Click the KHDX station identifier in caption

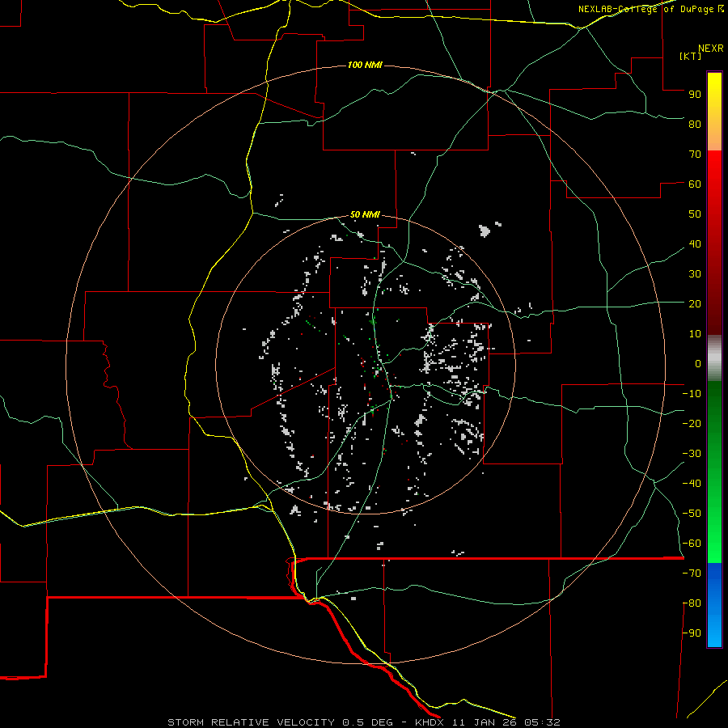click(430, 722)
